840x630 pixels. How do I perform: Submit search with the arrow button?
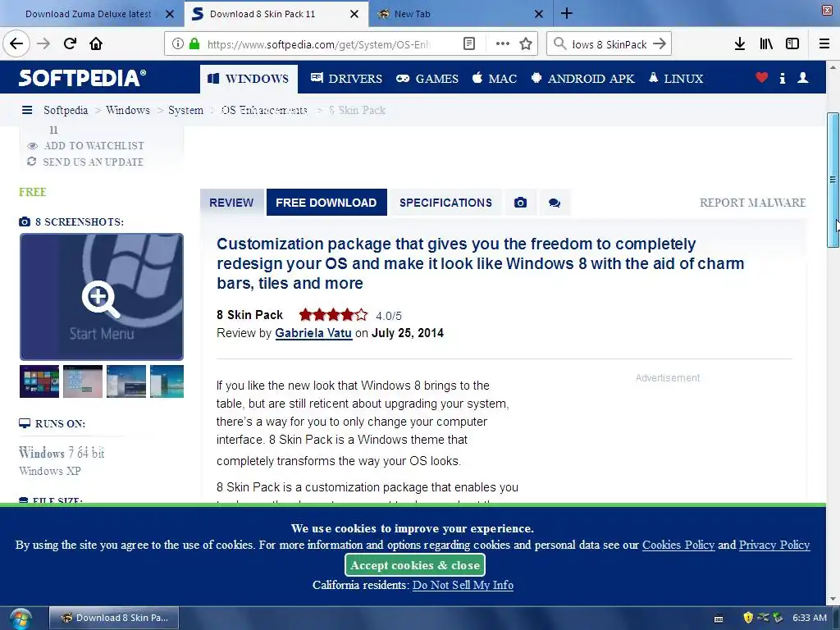660,43
